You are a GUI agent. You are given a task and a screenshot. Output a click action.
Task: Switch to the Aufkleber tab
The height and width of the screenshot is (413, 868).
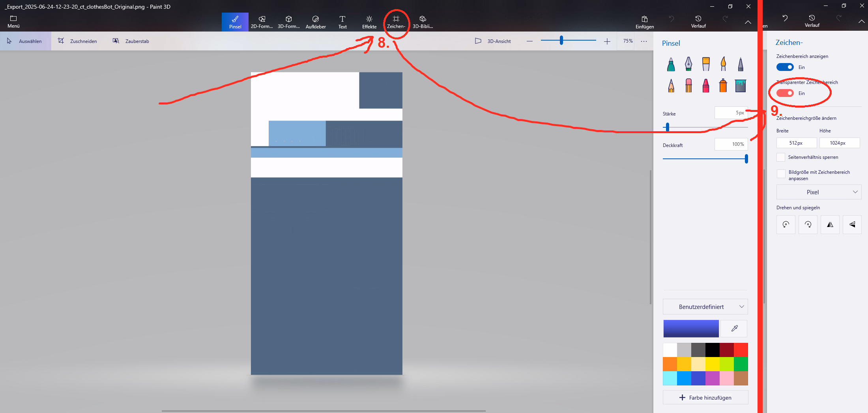[315, 22]
